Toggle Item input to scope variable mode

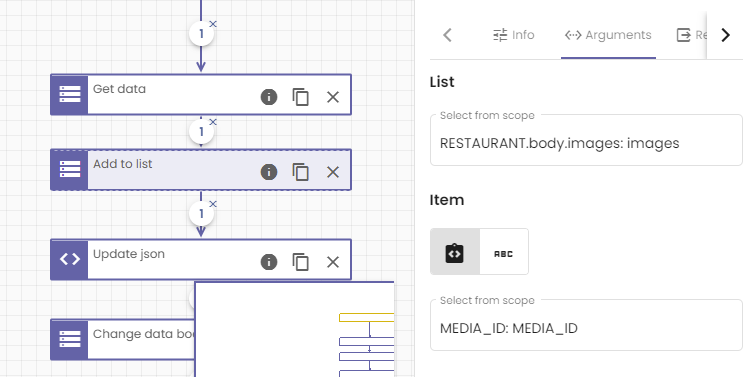(455, 252)
